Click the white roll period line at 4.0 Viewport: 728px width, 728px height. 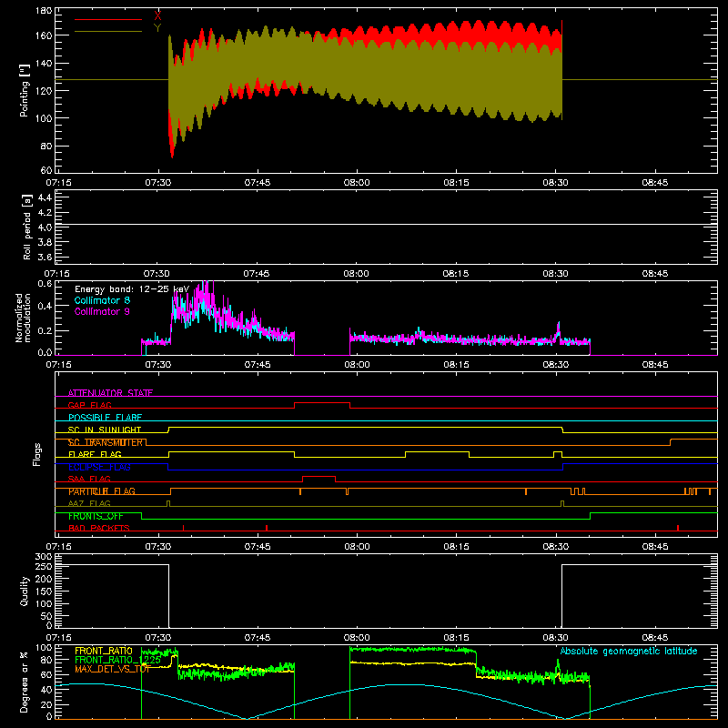coord(386,225)
